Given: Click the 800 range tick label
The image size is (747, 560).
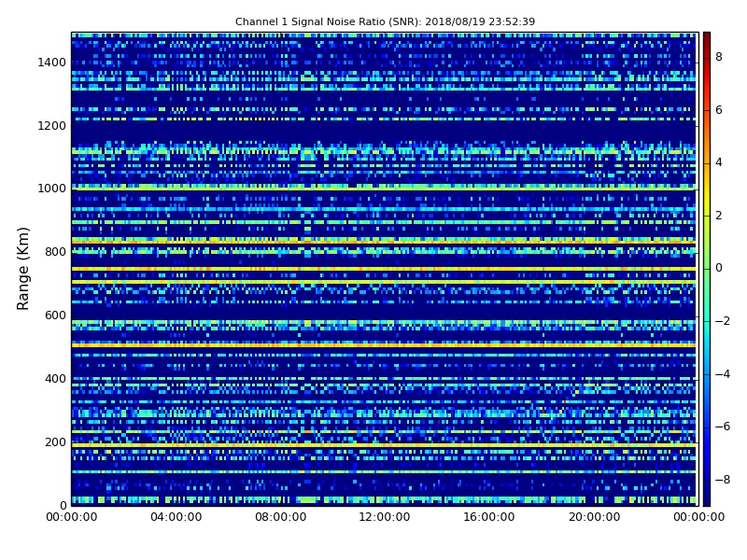Looking at the screenshot, I should pos(55,252).
